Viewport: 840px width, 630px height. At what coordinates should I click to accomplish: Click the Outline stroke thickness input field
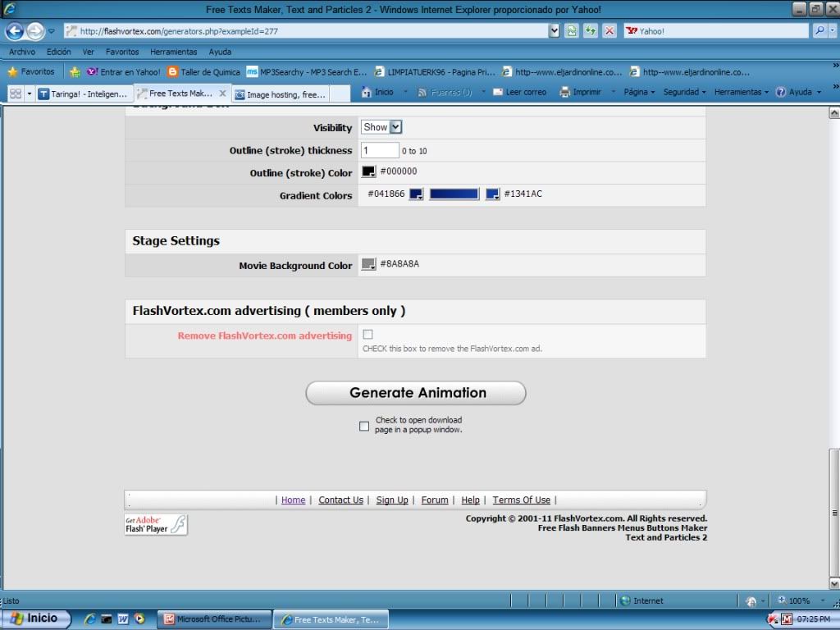[380, 150]
